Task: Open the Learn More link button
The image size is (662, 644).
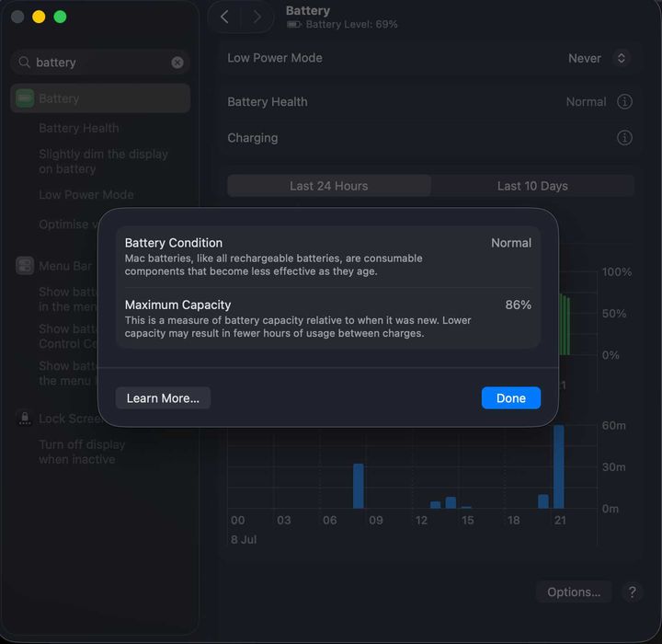Action: (x=163, y=398)
